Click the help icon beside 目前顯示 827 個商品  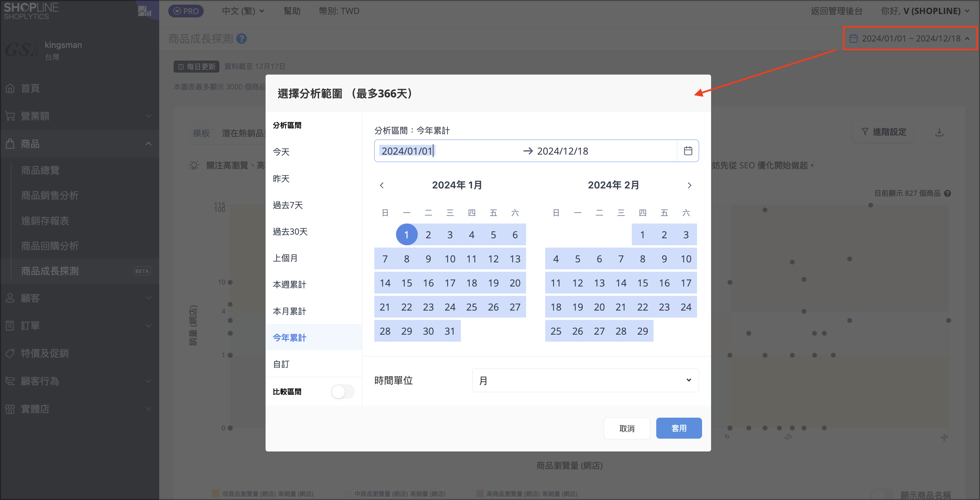[x=948, y=193]
